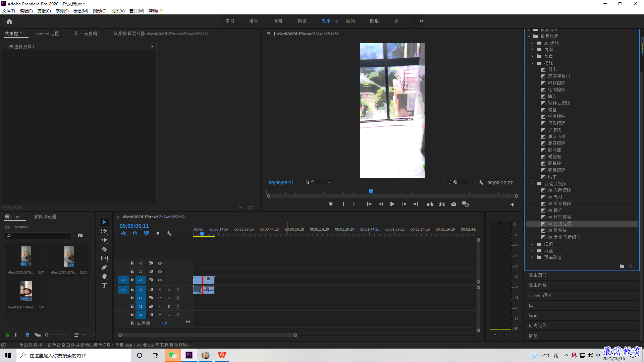
Task: Open button editor plus icon
Action: 512,204
